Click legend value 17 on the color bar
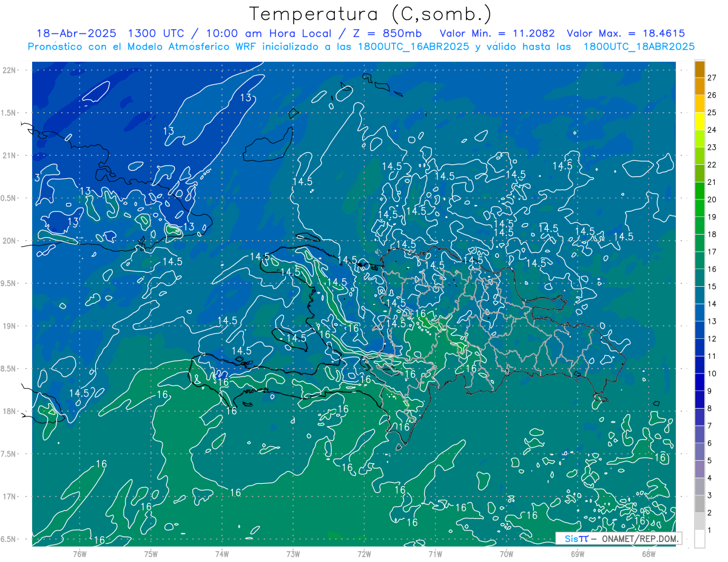This screenshot has width=728, height=562. [x=712, y=252]
